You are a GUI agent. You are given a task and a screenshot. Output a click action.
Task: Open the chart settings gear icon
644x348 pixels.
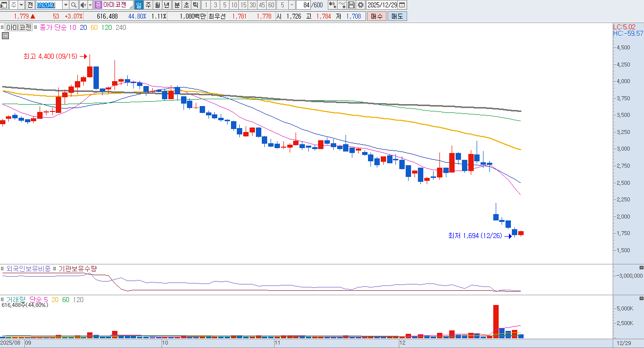(361, 5)
